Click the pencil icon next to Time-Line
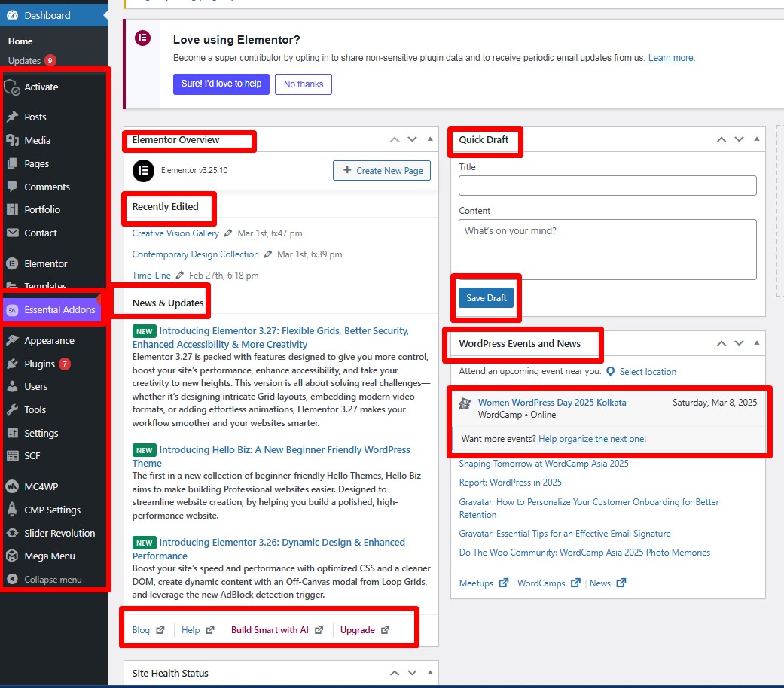The width and height of the screenshot is (784, 688). coord(180,276)
